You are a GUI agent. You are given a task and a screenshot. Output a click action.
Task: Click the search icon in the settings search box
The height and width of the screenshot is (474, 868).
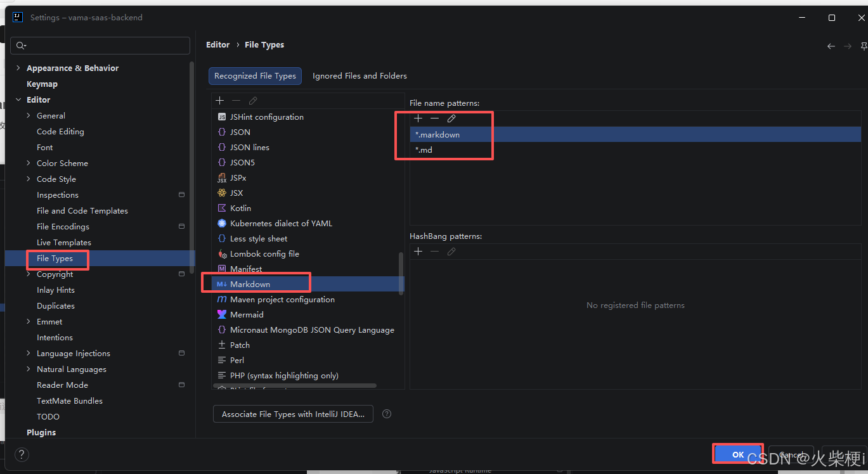click(21, 46)
